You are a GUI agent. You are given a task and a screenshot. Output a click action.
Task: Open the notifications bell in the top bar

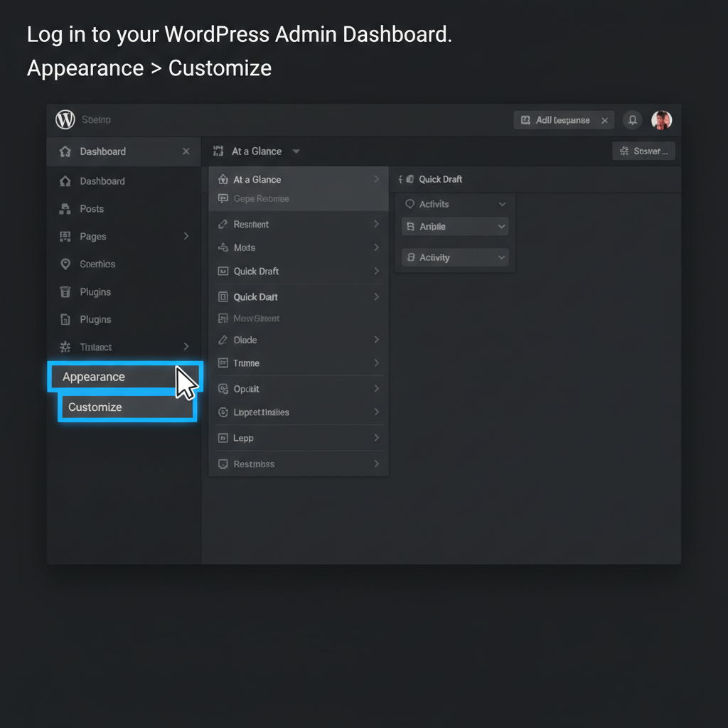[x=632, y=119]
